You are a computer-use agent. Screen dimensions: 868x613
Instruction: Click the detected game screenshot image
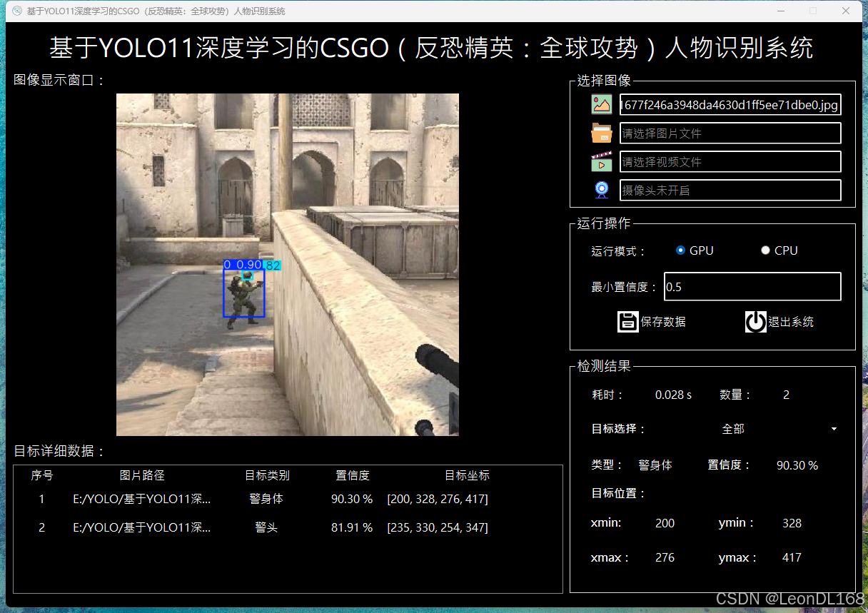coord(288,265)
